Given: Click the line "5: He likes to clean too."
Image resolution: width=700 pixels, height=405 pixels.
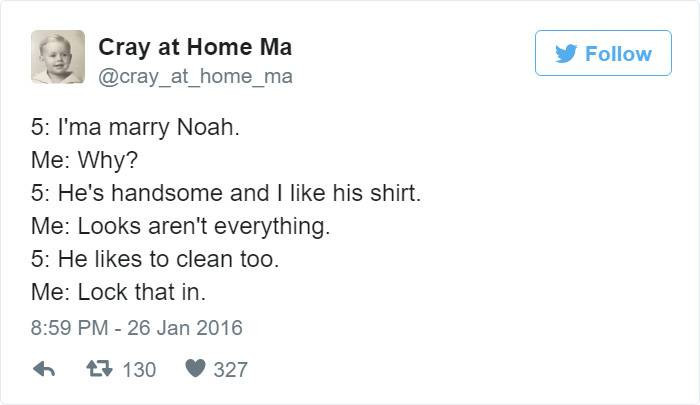Looking at the screenshot, I should pyautogui.click(x=155, y=259).
